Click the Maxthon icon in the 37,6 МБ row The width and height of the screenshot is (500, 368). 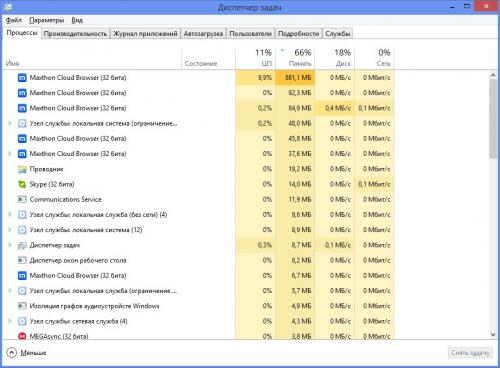pos(22,154)
